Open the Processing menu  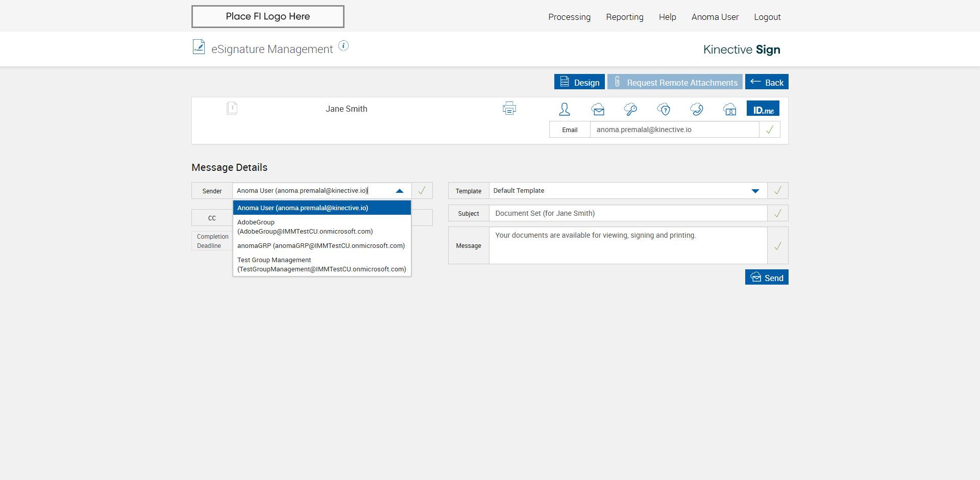click(569, 17)
